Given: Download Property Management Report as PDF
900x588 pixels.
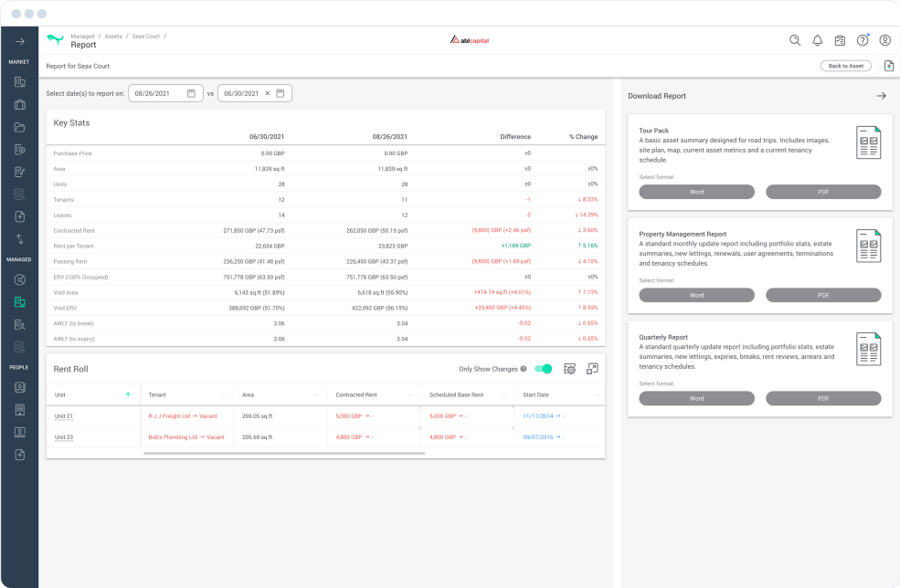Looking at the screenshot, I should tap(823, 295).
